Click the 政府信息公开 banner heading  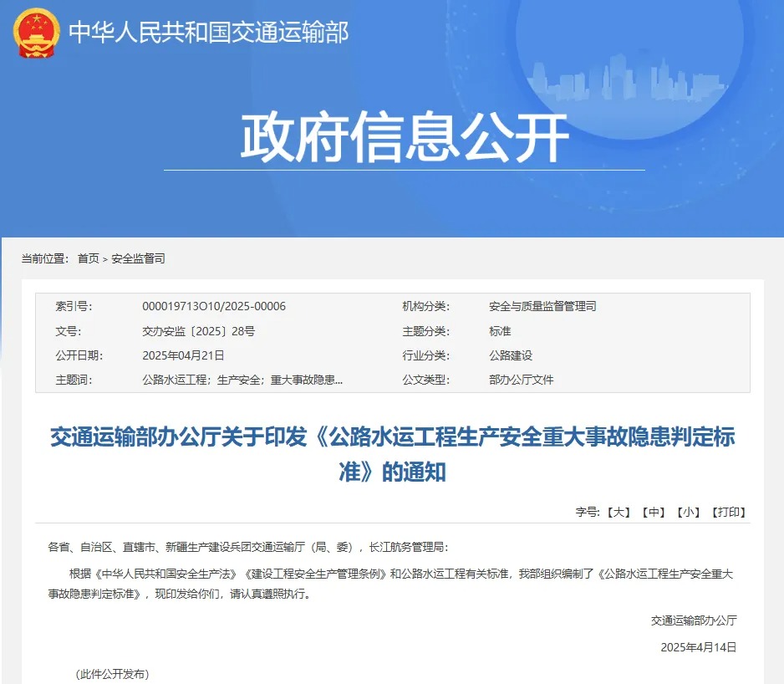pyautogui.click(x=405, y=137)
